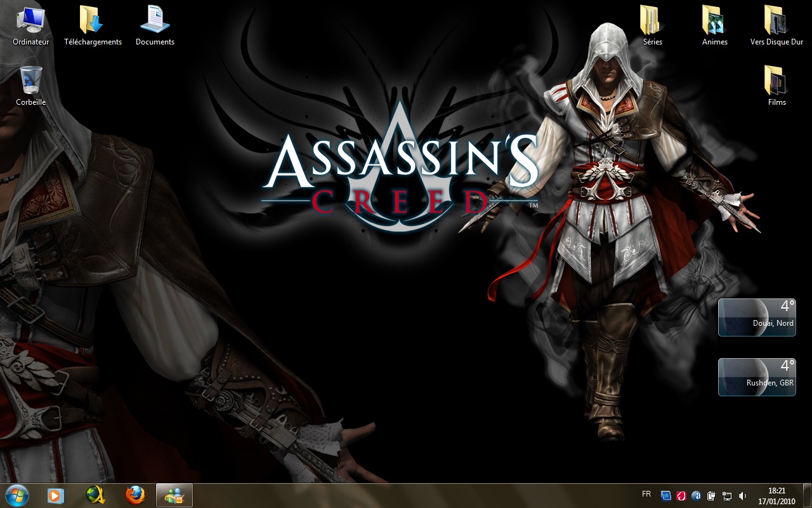Screen dimensions: 812x508
Task: Open the volume speaker tray icon
Action: 742,495
